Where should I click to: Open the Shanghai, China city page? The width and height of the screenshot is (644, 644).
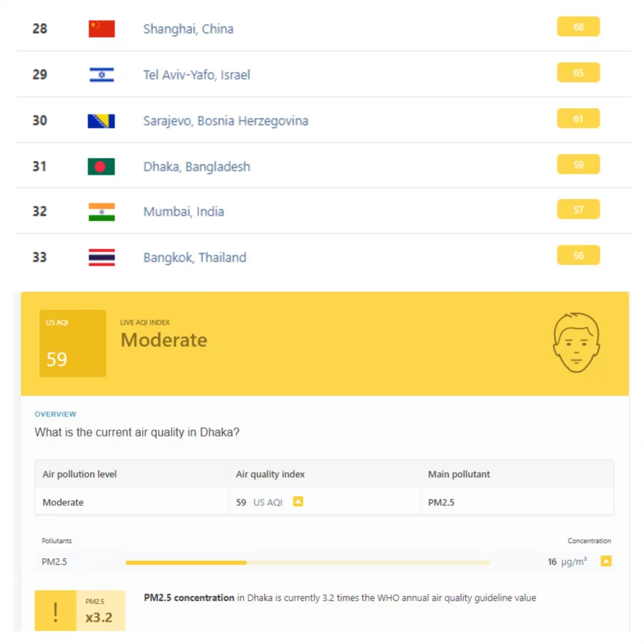click(189, 29)
